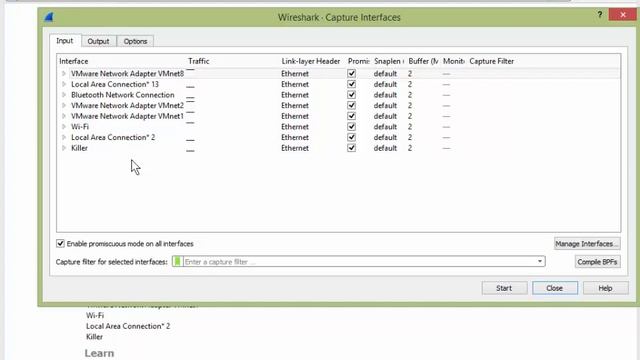Close the Capture Interfaces dialog with red X
Viewport: 640px width, 360px height.
(x=622, y=15)
